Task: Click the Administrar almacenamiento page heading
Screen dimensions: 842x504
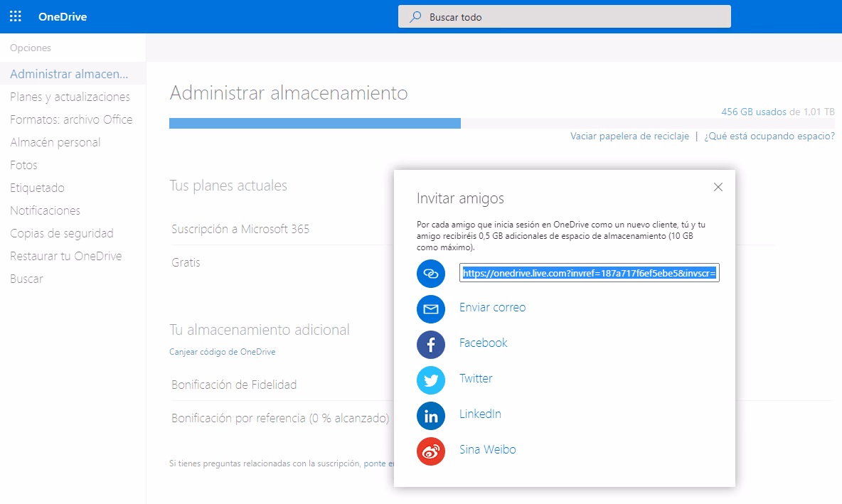Action: (289, 93)
